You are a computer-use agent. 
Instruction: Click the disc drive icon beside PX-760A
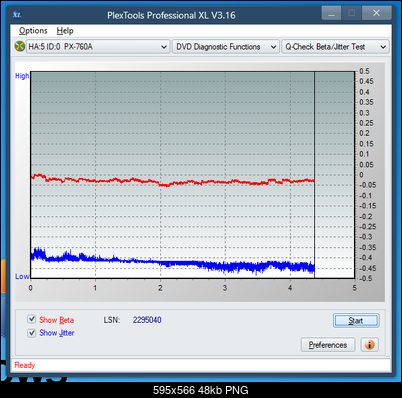point(20,46)
